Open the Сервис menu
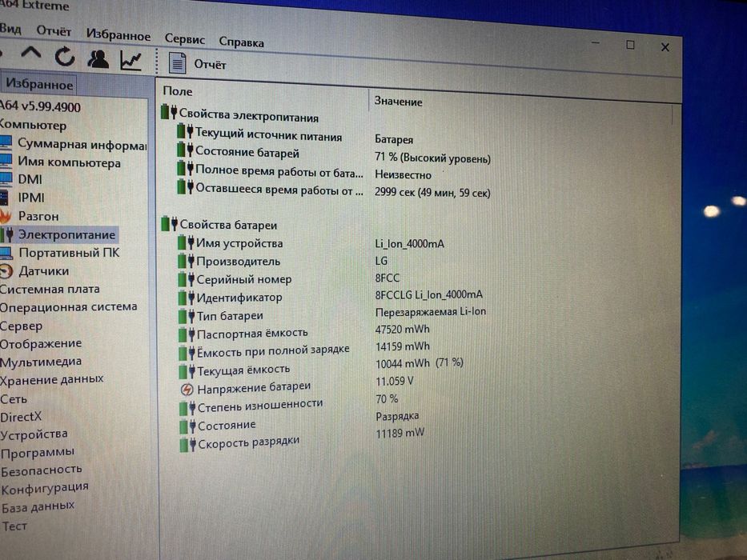Screen dimensions: 747x560 (185, 39)
